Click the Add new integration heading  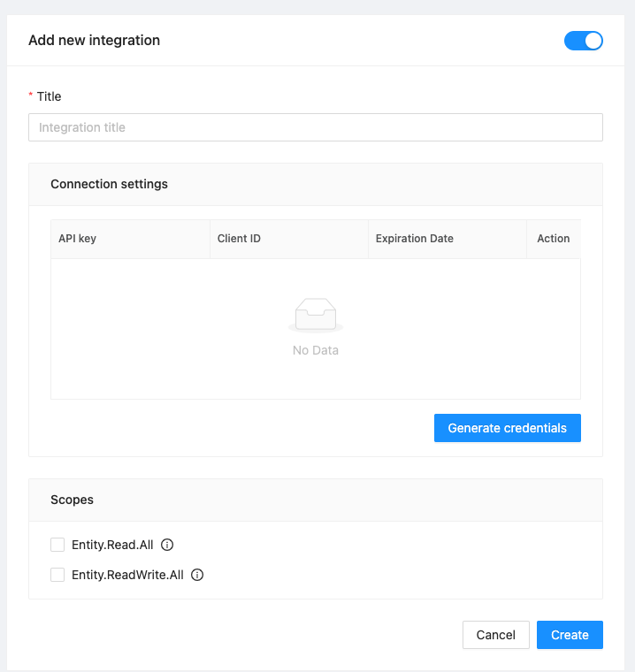pos(94,40)
